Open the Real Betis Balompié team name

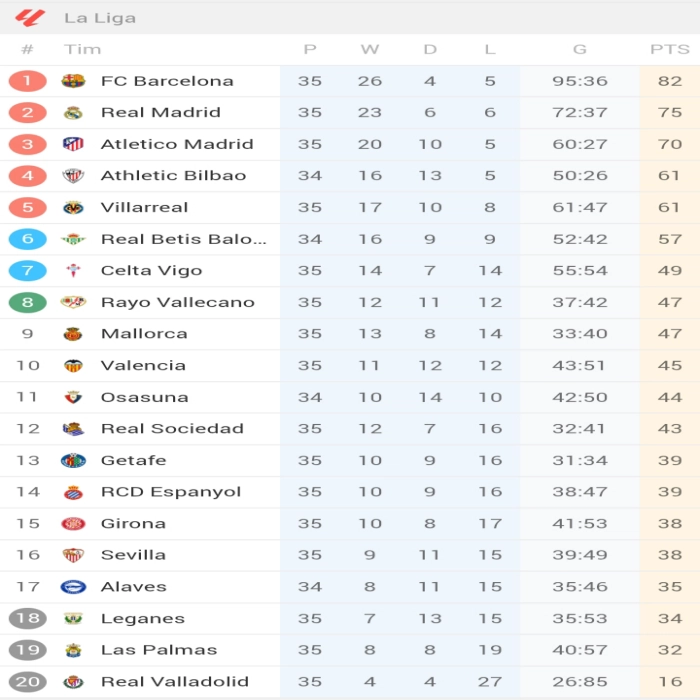pyautogui.click(x=183, y=239)
